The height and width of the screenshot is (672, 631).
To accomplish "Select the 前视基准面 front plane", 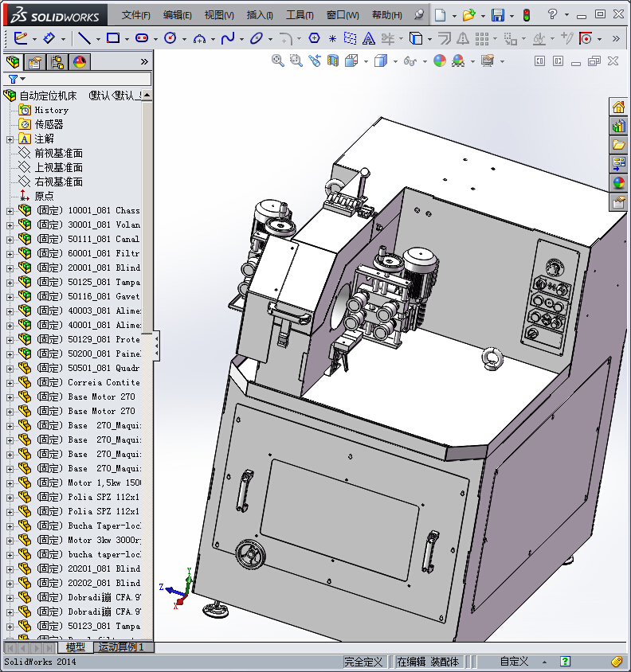I will [58, 154].
